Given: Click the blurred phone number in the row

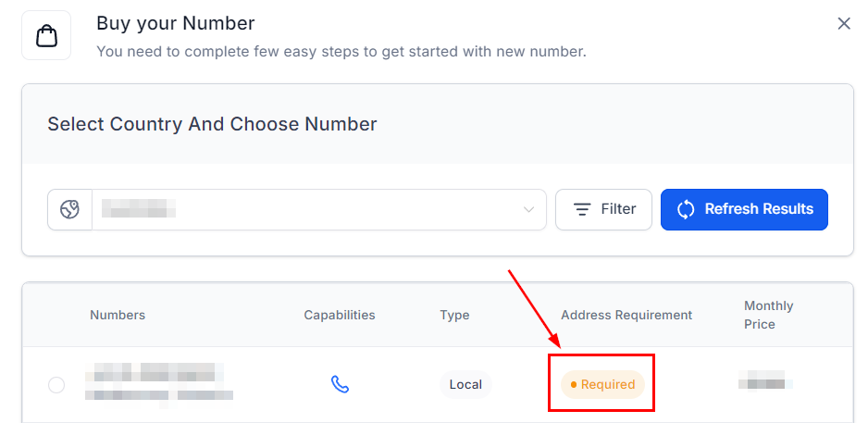Looking at the screenshot, I should [x=157, y=384].
